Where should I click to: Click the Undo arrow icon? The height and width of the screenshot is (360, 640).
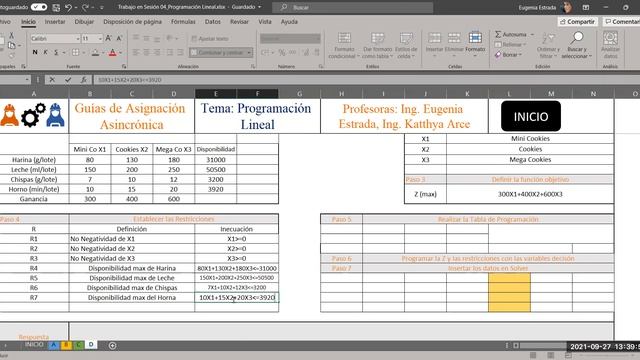[x=68, y=7]
